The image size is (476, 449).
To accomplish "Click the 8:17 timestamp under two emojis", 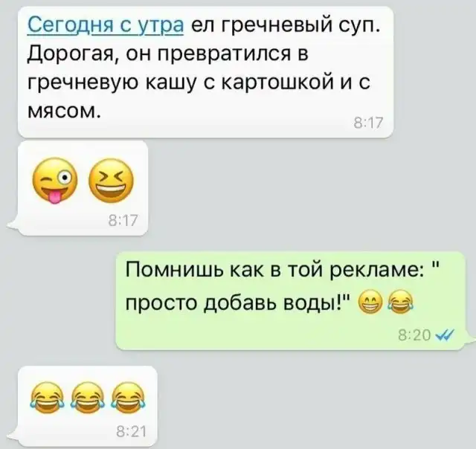I will [123, 221].
